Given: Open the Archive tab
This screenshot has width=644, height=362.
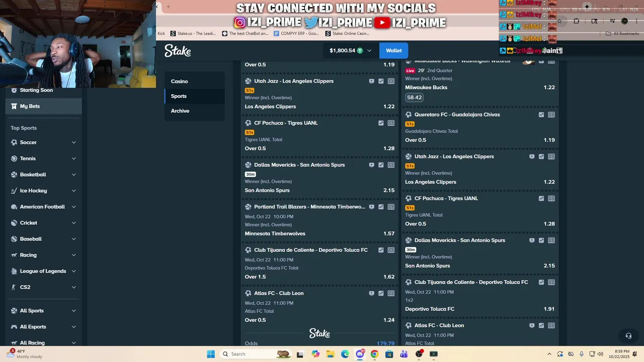Looking at the screenshot, I should 195,111.
